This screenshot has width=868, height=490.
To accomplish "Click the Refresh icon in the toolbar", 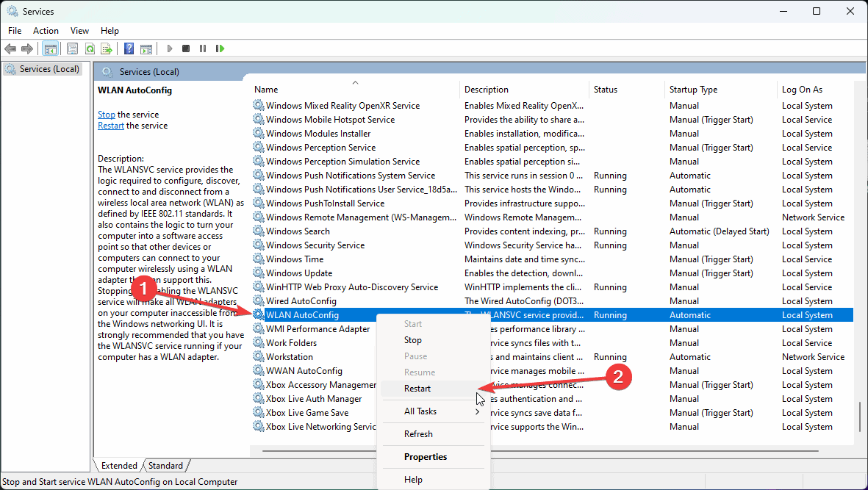I will tap(89, 48).
